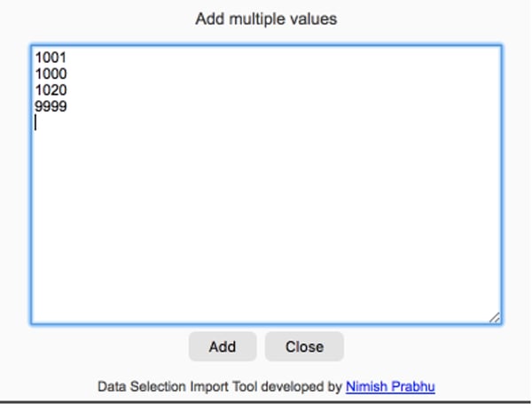The image size is (532, 411).
Task: Focus the blank center of values text box
Action: click(x=266, y=204)
